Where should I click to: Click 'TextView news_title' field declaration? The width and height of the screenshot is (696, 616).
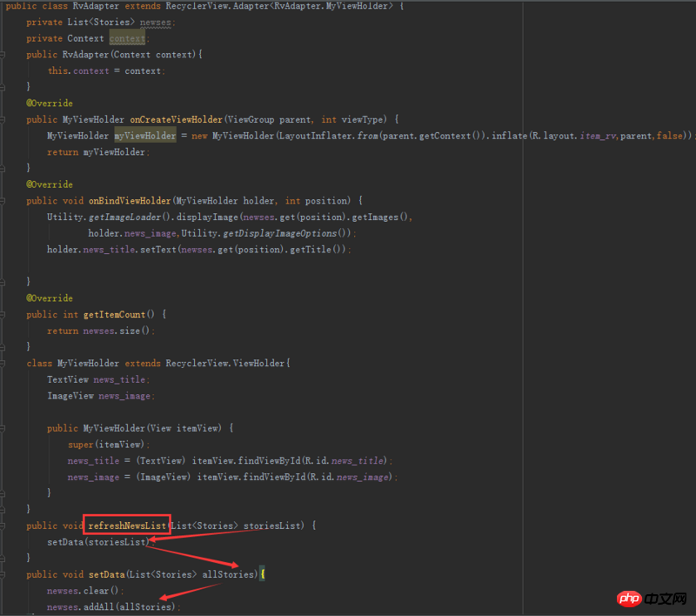[97, 379]
